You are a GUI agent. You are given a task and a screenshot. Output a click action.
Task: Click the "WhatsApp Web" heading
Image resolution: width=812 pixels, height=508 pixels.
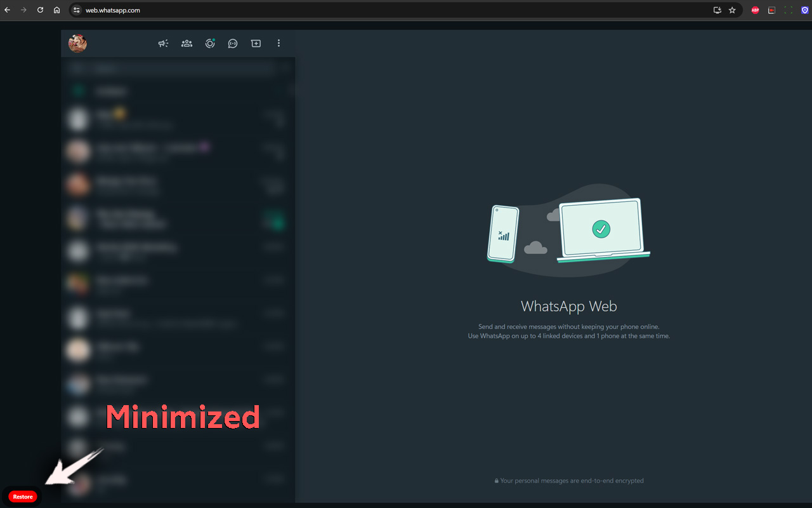(x=569, y=306)
